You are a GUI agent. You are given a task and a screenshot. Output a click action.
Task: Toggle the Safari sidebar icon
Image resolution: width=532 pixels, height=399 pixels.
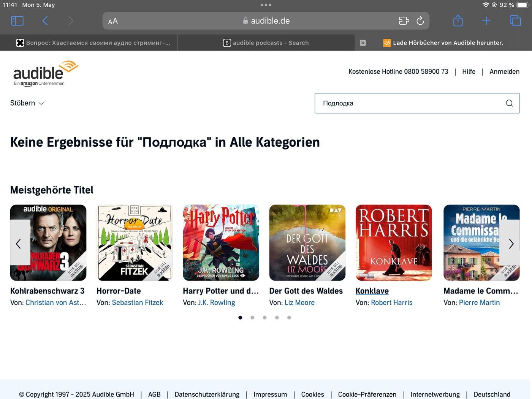[x=17, y=21]
